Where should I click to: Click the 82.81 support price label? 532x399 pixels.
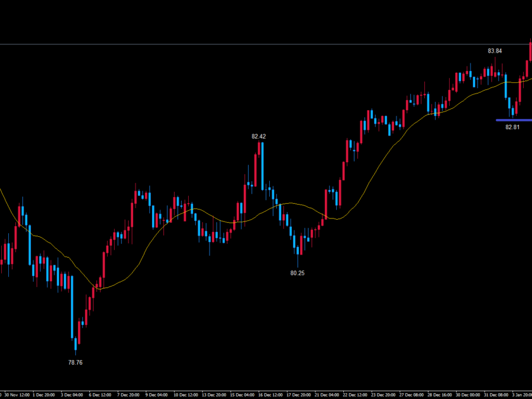click(512, 127)
